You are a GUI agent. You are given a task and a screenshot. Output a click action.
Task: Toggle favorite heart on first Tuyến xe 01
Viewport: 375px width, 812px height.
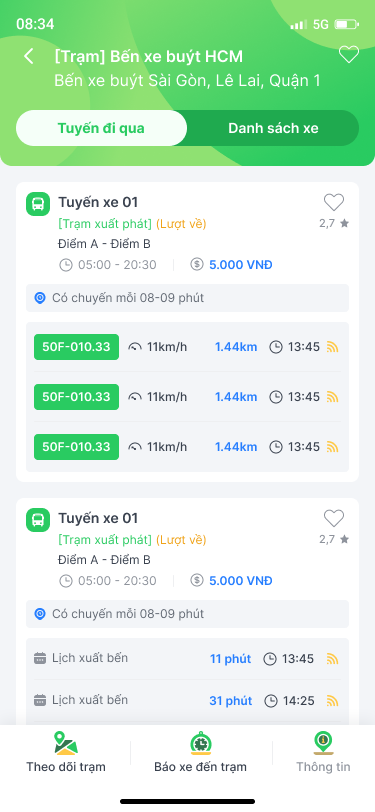point(334,202)
